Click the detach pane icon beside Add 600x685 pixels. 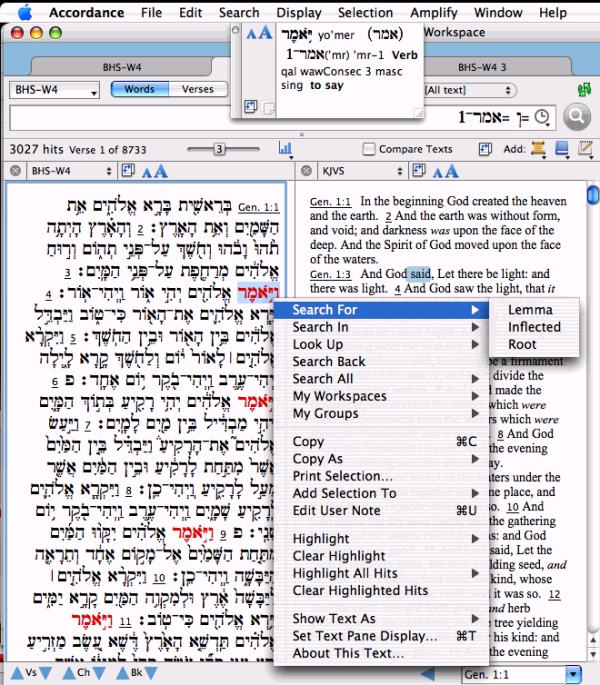coord(485,149)
